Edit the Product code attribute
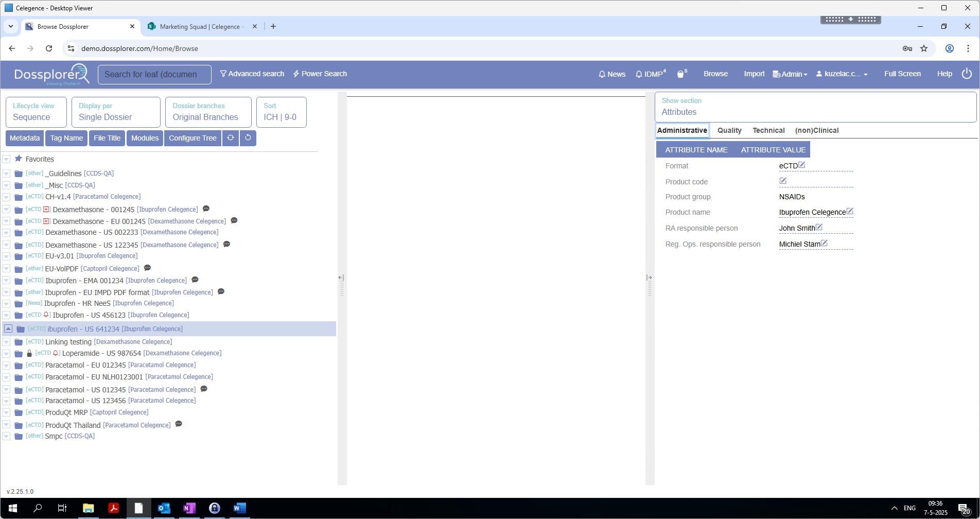This screenshot has width=980, height=519. pos(783,181)
